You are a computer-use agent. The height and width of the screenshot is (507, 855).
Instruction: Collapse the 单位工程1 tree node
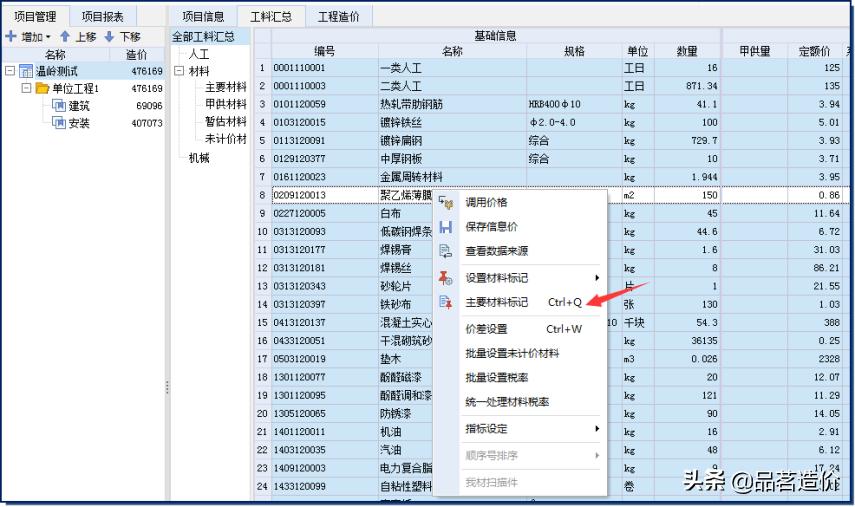[x=26, y=88]
